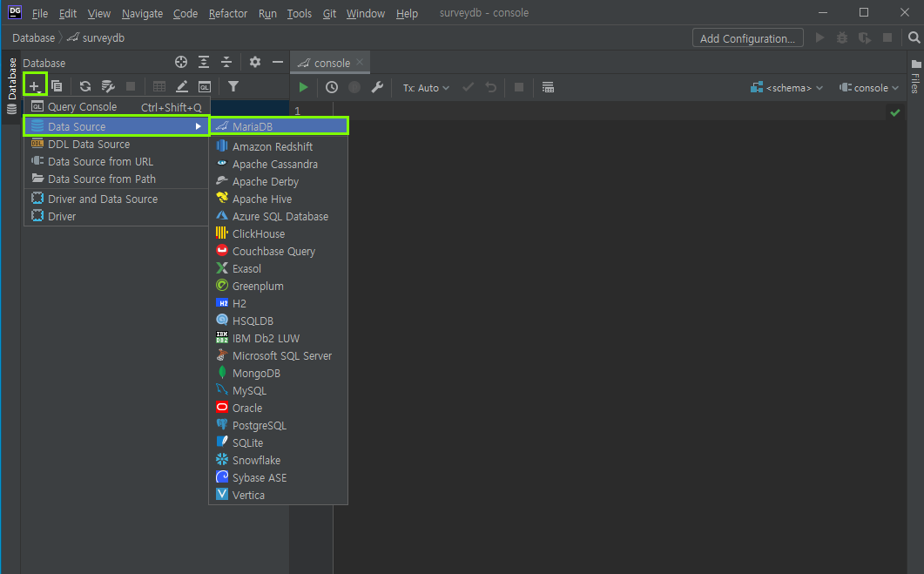Run the query with the green Execute button
Image resolution: width=924 pixels, height=574 pixels.
tap(303, 87)
